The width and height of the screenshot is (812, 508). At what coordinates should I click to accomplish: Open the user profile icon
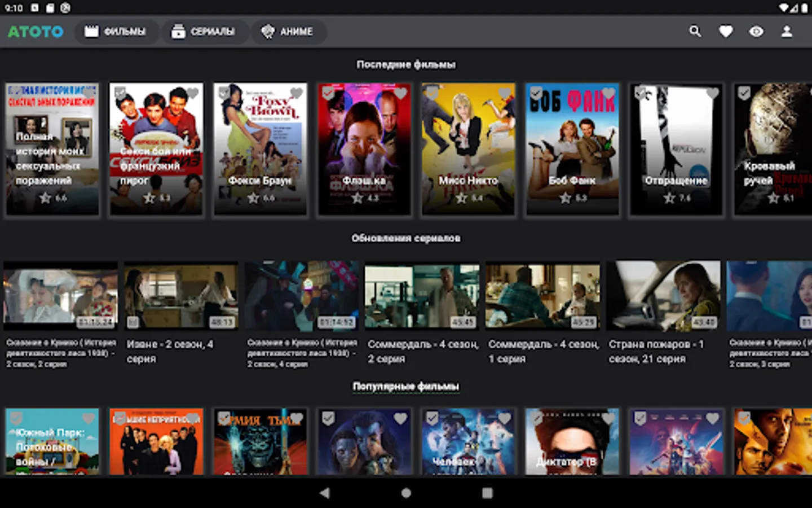pos(787,32)
